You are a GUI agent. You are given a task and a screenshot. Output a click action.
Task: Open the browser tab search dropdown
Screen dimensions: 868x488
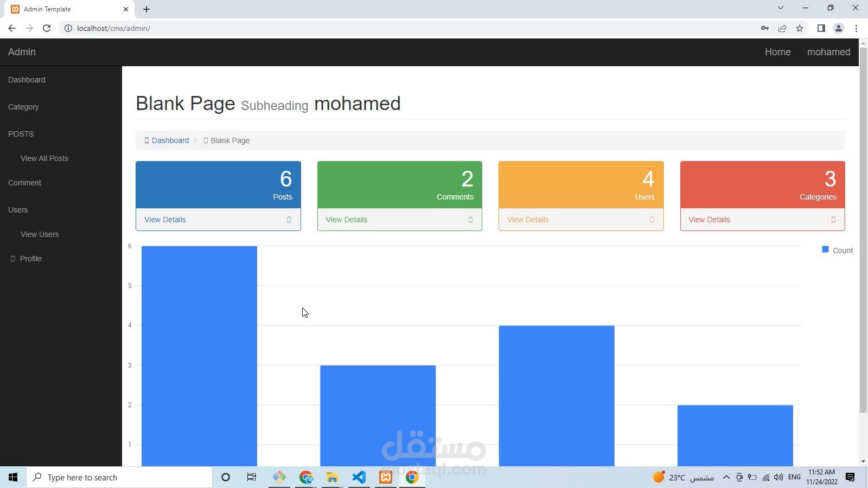coord(780,8)
